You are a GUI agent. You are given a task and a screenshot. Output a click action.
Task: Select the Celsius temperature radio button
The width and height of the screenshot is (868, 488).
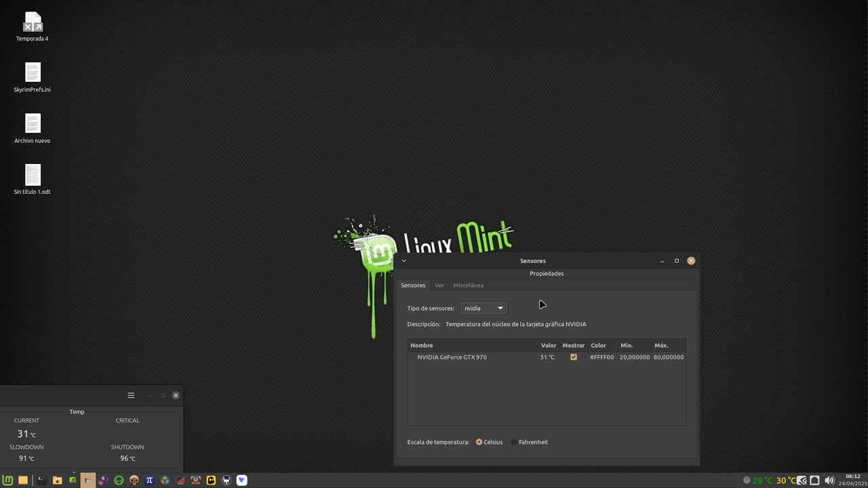481,442
